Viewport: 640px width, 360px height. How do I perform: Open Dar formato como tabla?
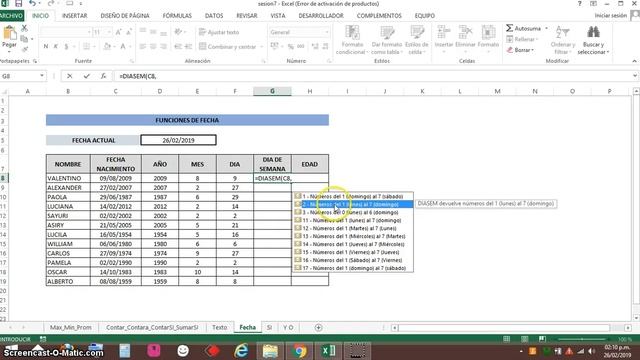pos(387,40)
